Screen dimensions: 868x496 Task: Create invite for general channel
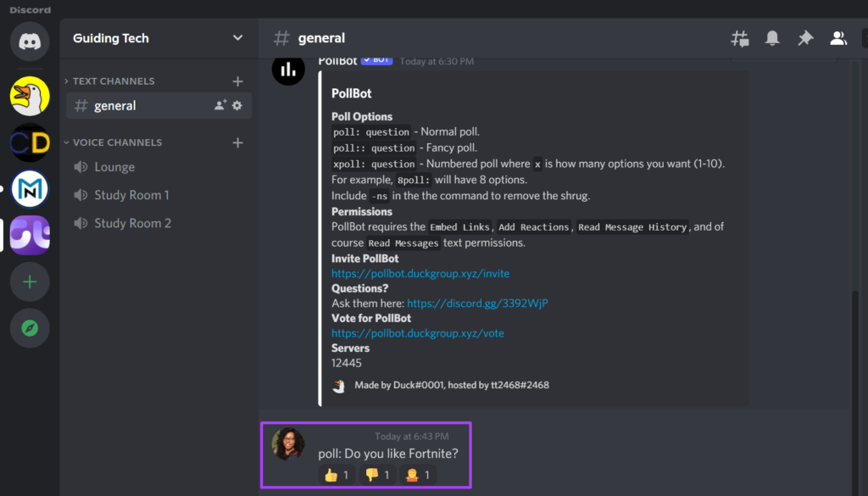pyautogui.click(x=220, y=105)
